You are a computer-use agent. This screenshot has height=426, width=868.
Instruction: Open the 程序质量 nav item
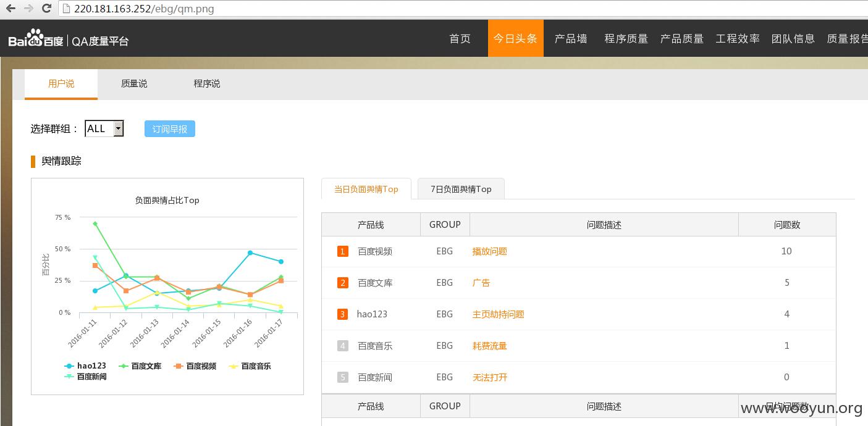coord(626,38)
